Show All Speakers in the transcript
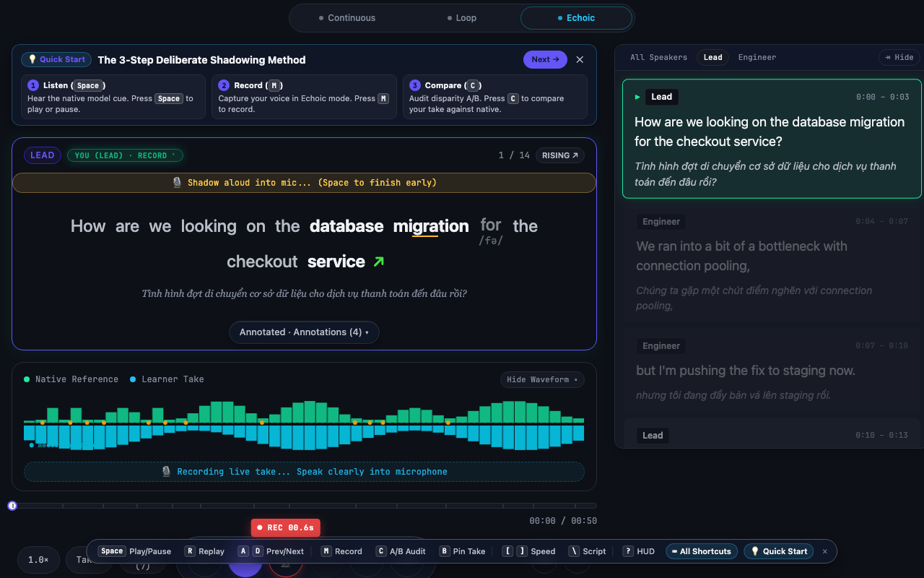 tap(658, 57)
